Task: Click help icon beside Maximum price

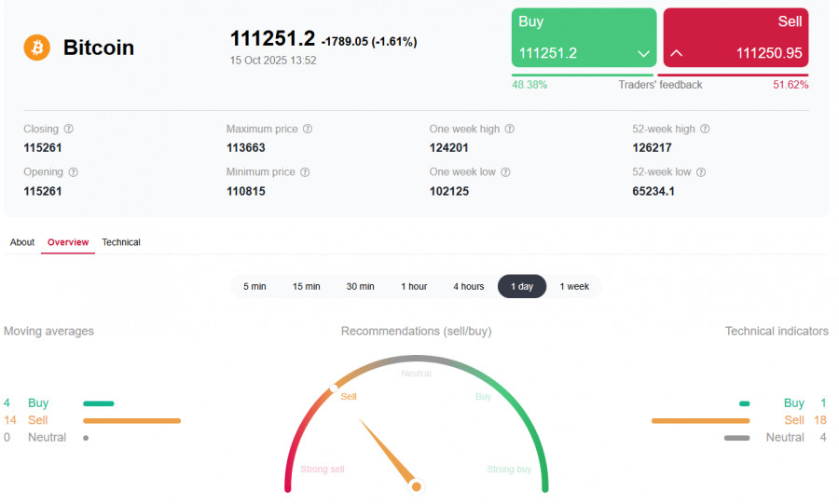Action: [x=308, y=129]
